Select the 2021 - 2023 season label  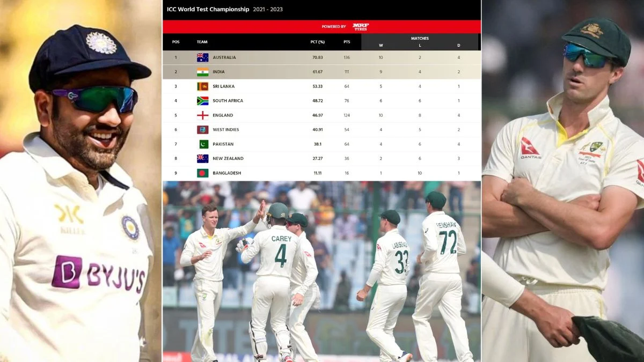tap(269, 9)
